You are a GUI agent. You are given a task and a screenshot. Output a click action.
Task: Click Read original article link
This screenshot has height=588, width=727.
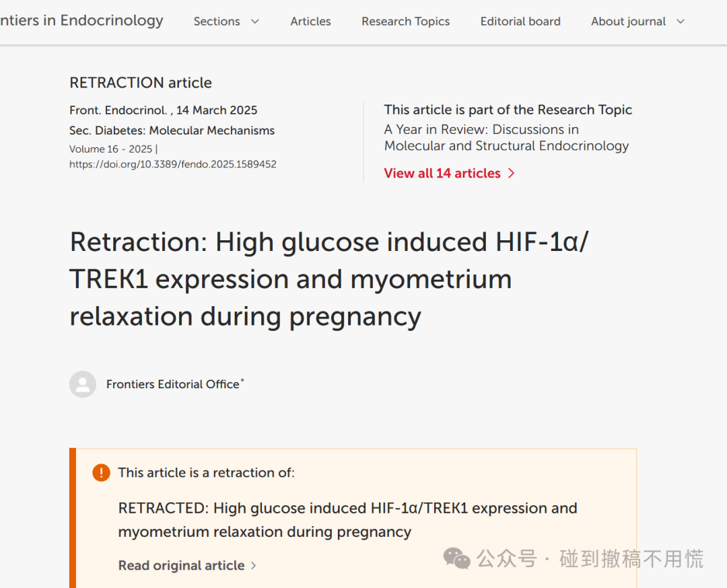187,566
